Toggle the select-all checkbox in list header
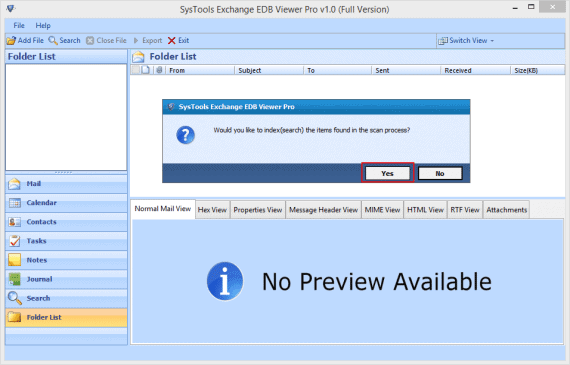The width and height of the screenshot is (570, 365). pyautogui.click(x=135, y=70)
